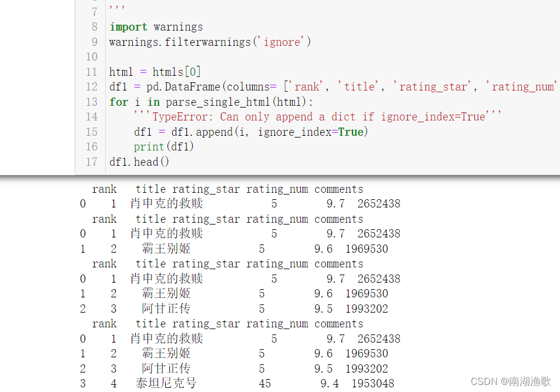
Task: Select the 泰坦尼克号 output row
Action: [166, 383]
